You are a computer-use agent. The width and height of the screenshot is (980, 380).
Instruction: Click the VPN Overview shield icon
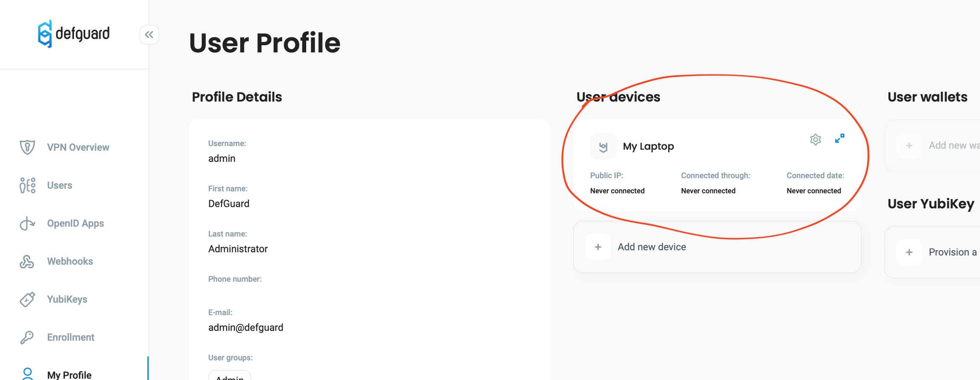(27, 147)
